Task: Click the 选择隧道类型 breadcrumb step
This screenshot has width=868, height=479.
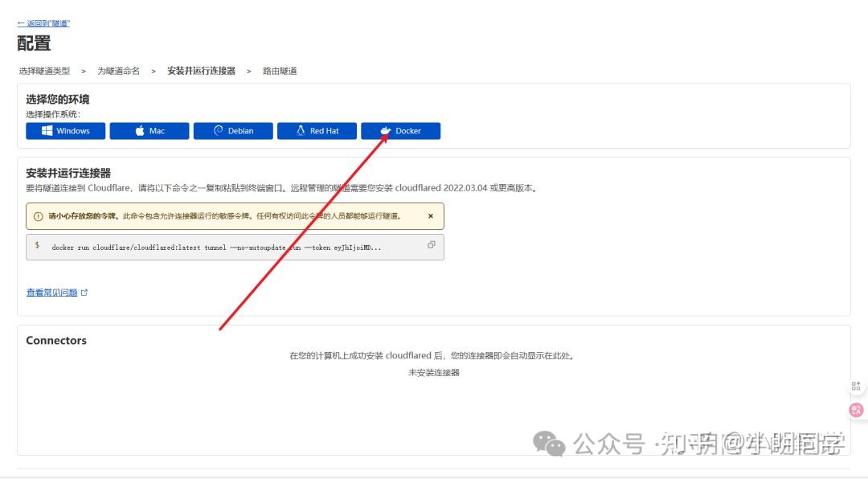Action: [44, 71]
